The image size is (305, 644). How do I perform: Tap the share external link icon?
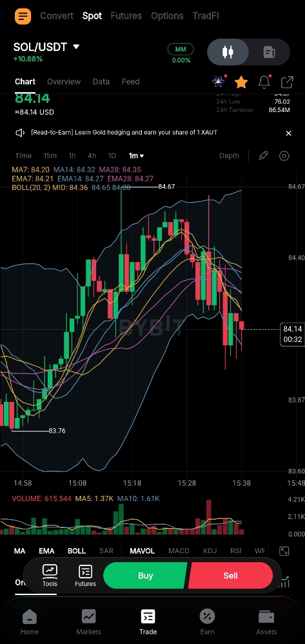(x=287, y=82)
